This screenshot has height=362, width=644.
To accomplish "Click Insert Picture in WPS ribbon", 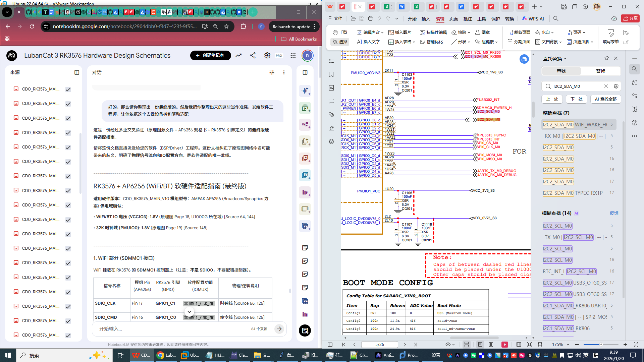I will (x=400, y=33).
